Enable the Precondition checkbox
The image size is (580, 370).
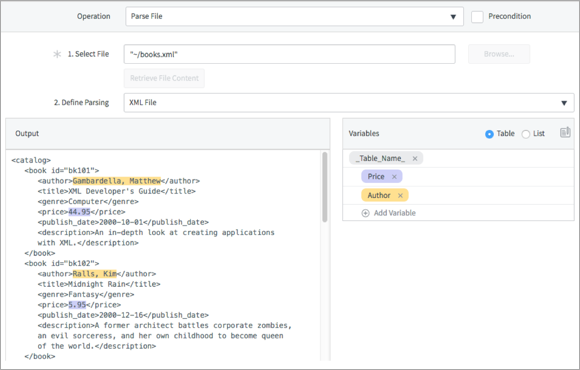[477, 17]
